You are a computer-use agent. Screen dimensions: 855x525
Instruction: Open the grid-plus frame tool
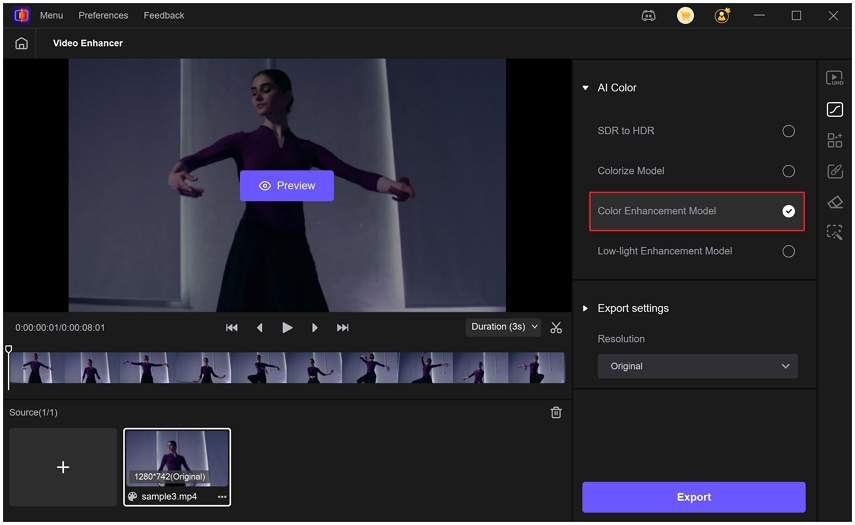tap(834, 140)
